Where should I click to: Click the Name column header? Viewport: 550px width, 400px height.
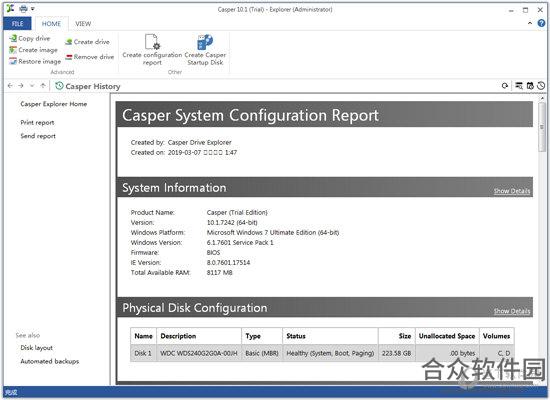click(x=143, y=336)
